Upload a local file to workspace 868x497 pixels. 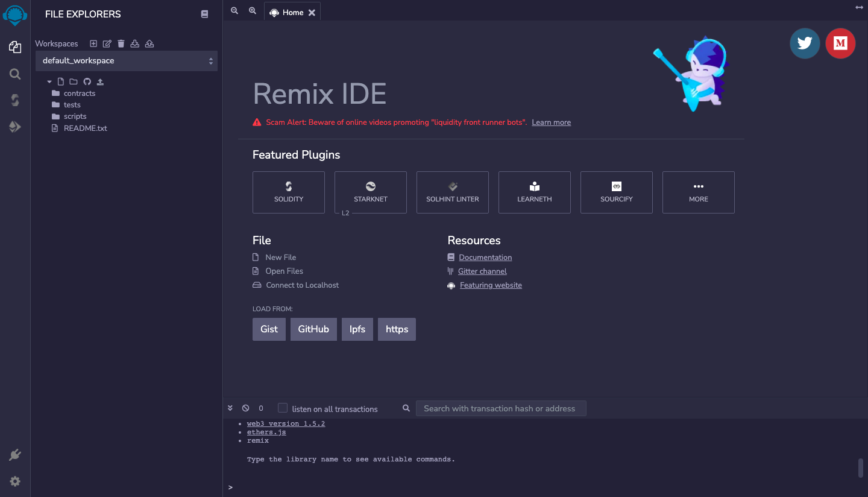point(101,81)
